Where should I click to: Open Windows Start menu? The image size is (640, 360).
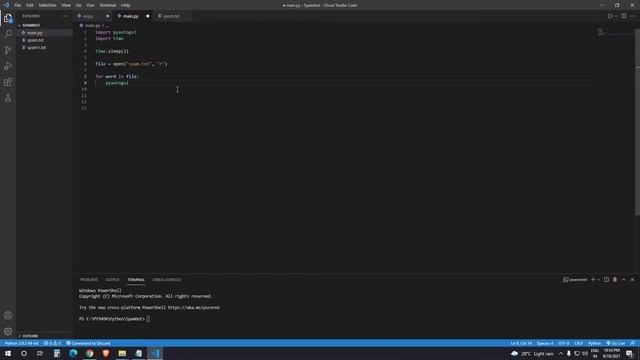[8, 353]
